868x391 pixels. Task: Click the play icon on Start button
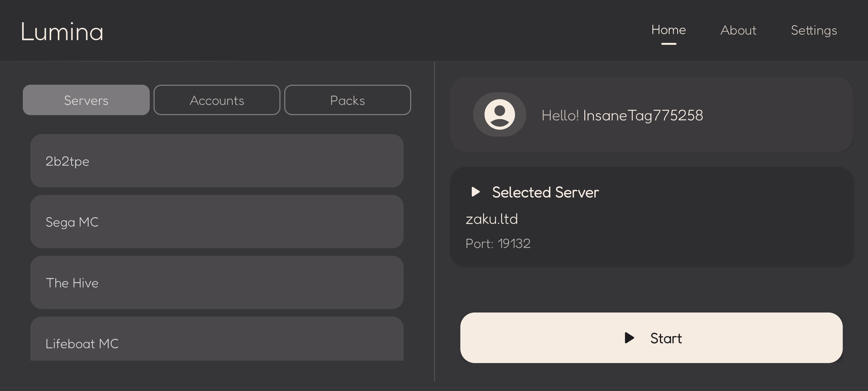(629, 338)
